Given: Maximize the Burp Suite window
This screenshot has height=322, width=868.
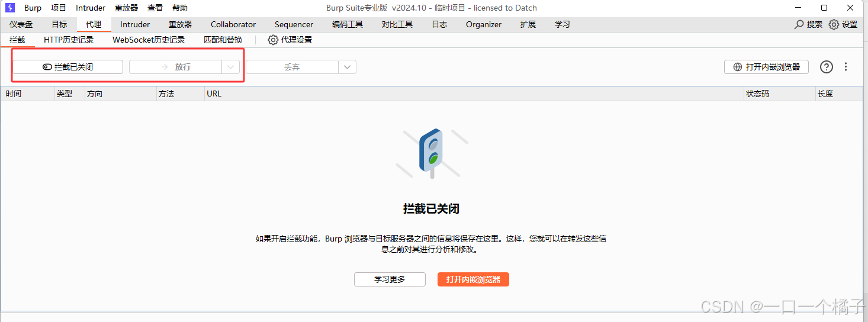Looking at the screenshot, I should [824, 8].
